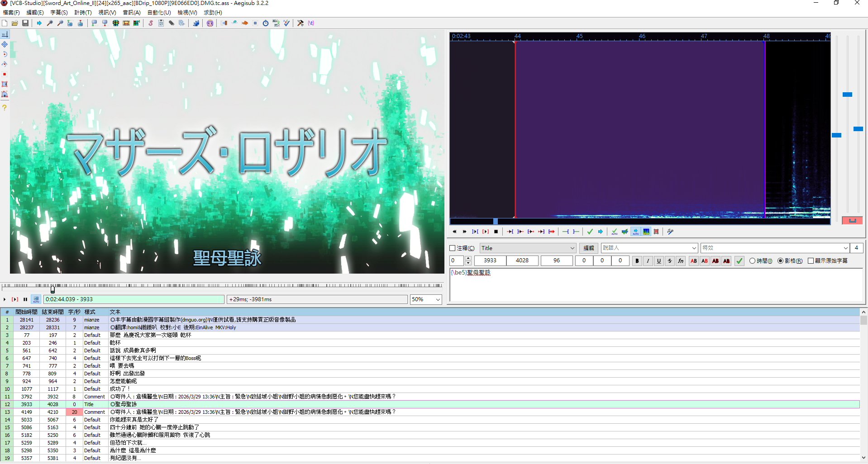The width and height of the screenshot is (868, 464).
Task: Open the Properties clipboard icon
Action: click(x=161, y=23)
